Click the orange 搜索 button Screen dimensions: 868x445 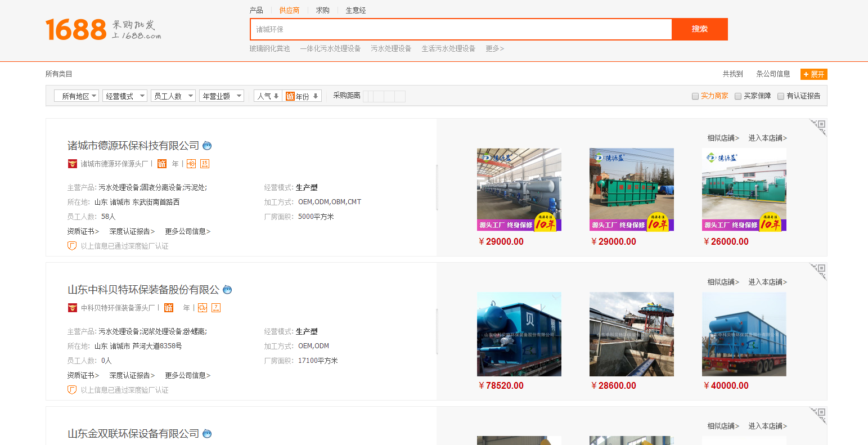[x=700, y=29]
